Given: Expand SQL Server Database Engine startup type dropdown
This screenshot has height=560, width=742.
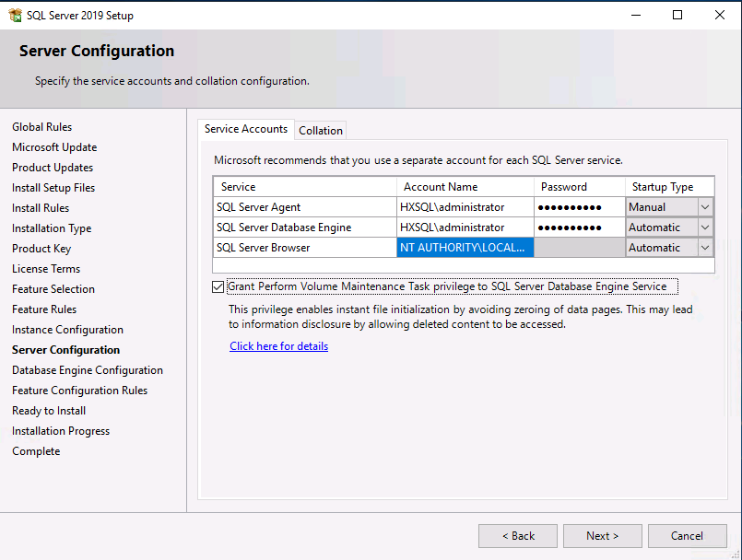Looking at the screenshot, I should (x=705, y=227).
